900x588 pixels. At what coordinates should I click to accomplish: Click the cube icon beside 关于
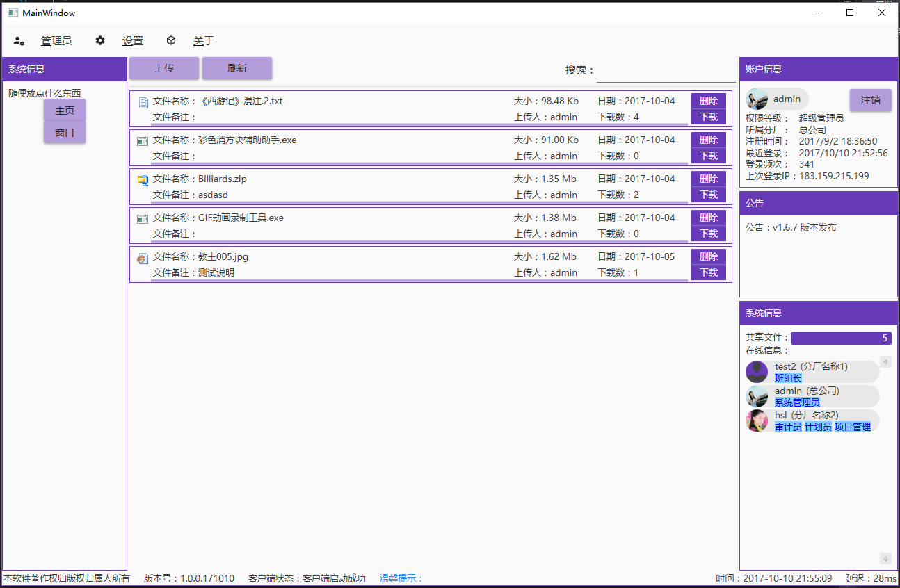pos(171,41)
